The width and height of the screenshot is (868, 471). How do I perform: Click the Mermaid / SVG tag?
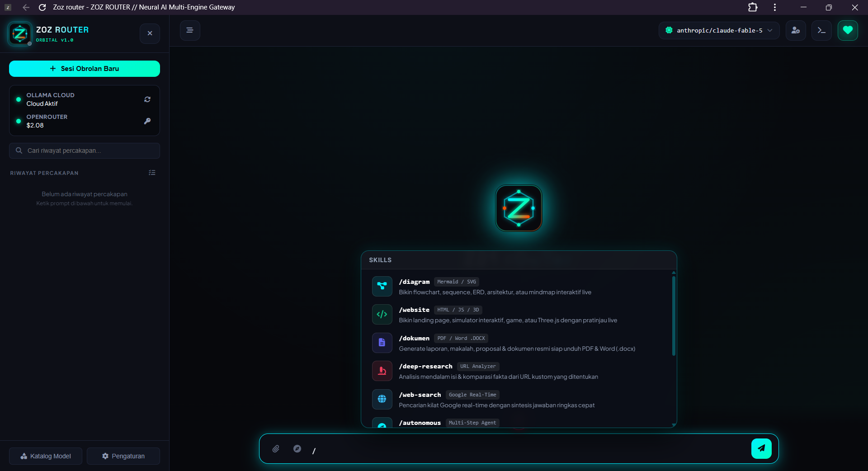point(456,282)
